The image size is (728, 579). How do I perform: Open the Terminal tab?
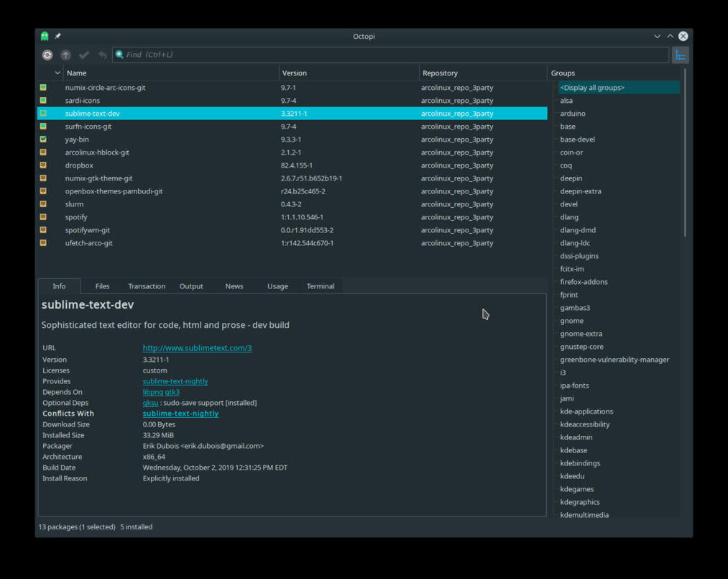pyautogui.click(x=321, y=286)
